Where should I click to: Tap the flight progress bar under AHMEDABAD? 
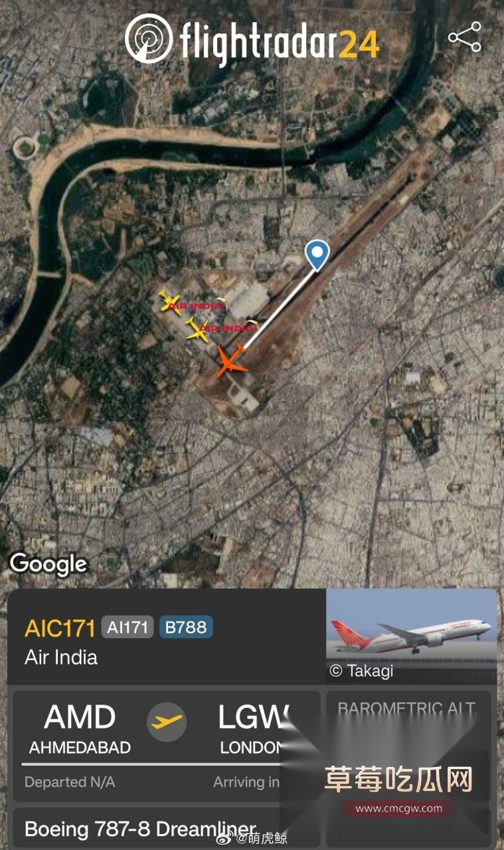pyautogui.click(x=153, y=764)
